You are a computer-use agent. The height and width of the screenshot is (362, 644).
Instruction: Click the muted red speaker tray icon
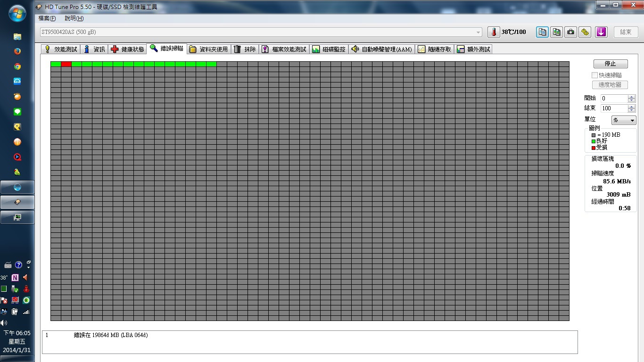tap(26, 278)
